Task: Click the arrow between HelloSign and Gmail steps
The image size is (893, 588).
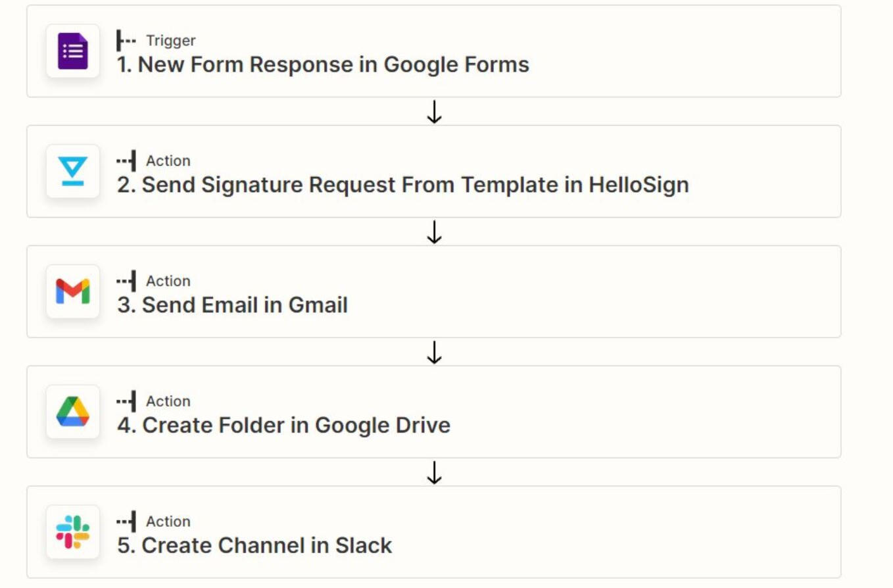Action: (x=434, y=232)
